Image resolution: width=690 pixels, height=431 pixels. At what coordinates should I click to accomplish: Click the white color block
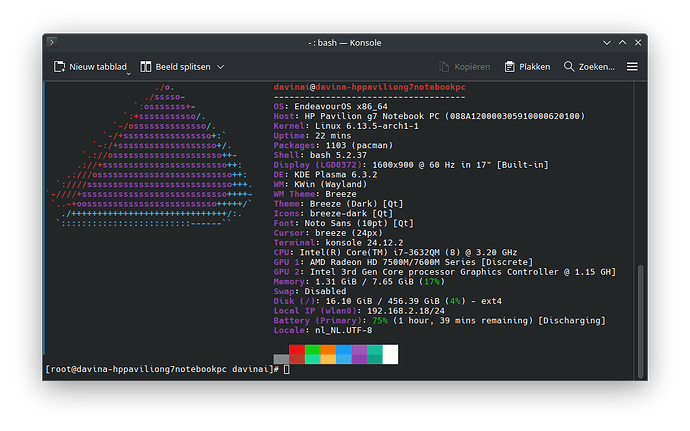coord(390,354)
